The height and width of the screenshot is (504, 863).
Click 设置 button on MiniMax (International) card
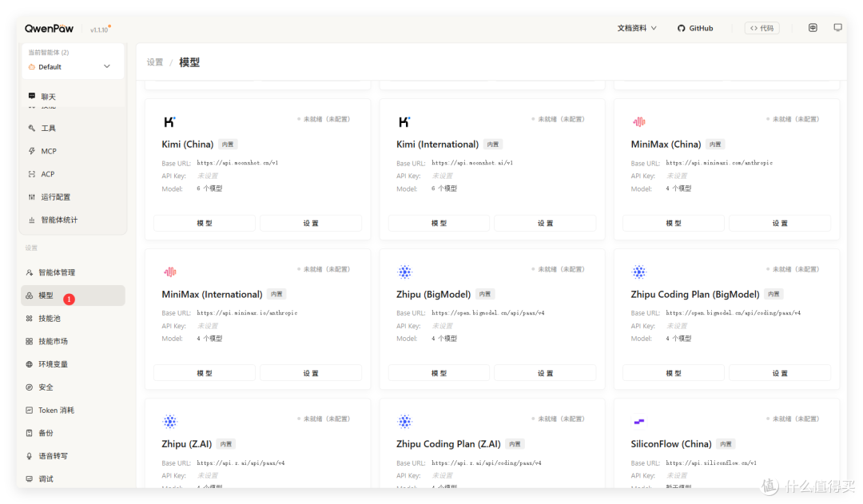[x=310, y=373]
